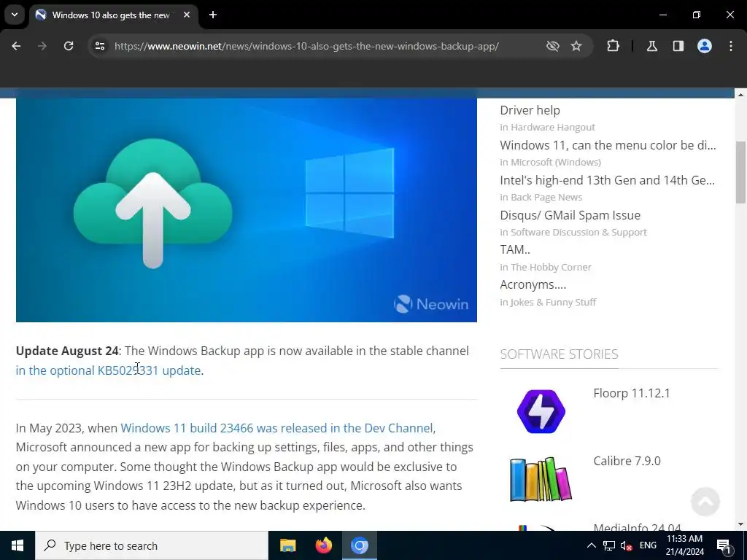Open the network status tray icon
Image resolution: width=747 pixels, height=560 pixels.
pos(609,545)
